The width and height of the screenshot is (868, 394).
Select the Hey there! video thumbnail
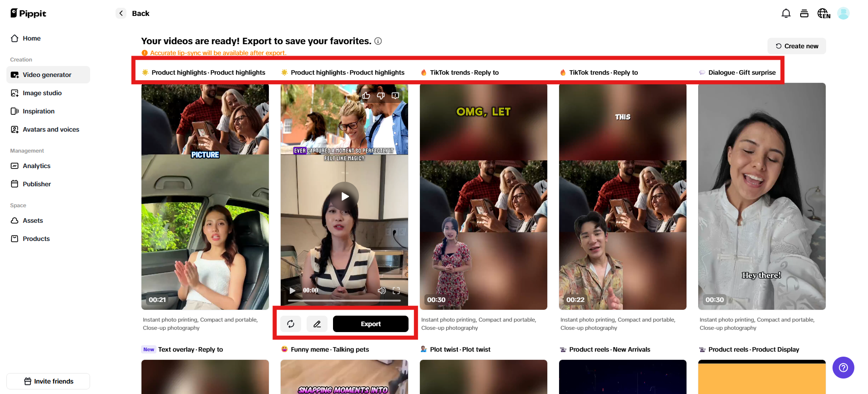point(762,196)
